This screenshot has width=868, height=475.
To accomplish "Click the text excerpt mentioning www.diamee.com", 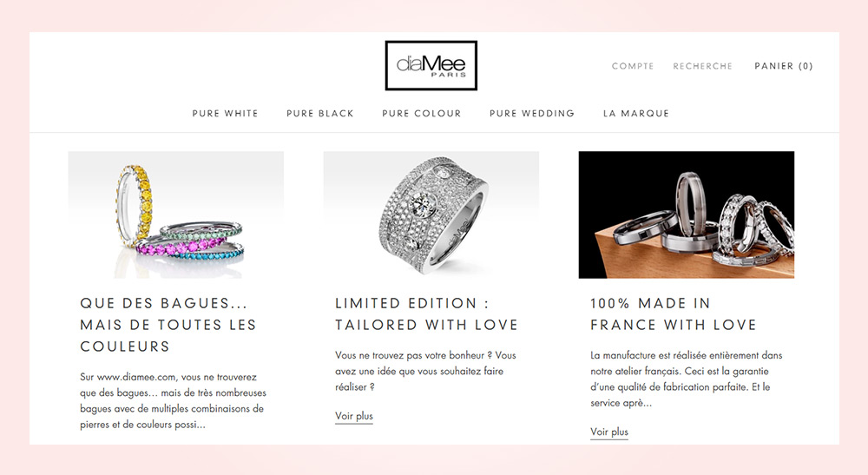I will 173,401.
